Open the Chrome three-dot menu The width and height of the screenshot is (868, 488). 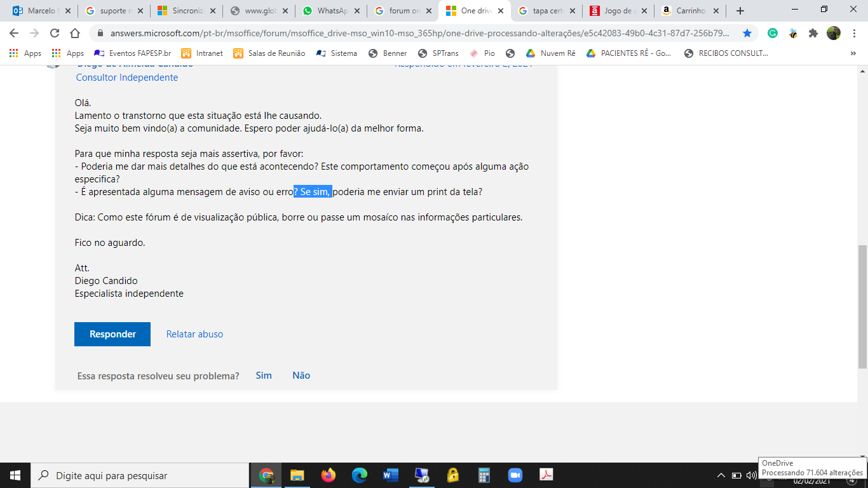[854, 33]
